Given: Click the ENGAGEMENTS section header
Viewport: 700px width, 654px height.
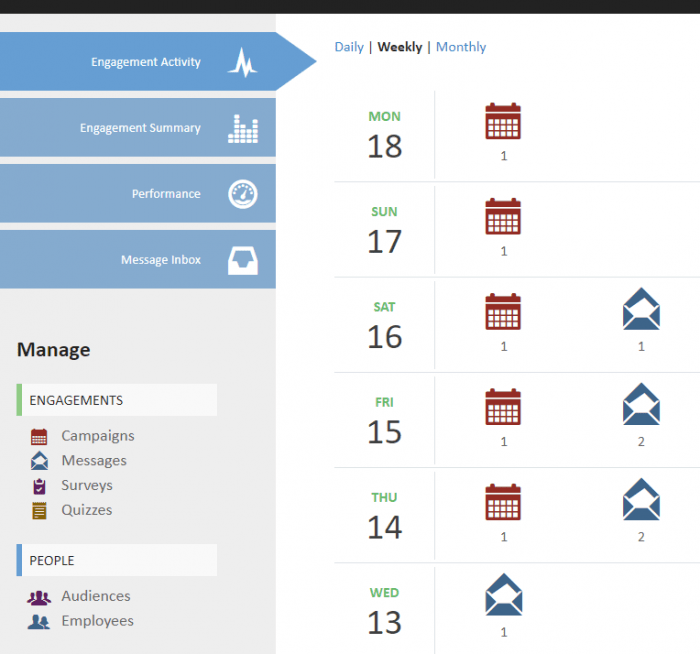Looking at the screenshot, I should click(x=117, y=400).
